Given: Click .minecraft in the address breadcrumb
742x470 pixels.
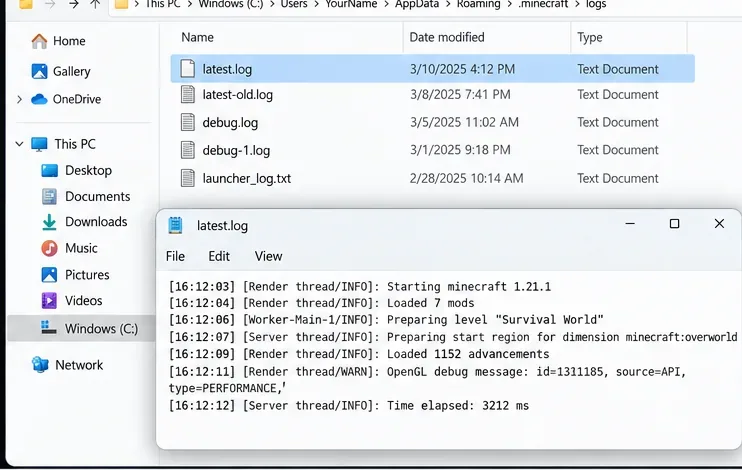Looking at the screenshot, I should (543, 4).
